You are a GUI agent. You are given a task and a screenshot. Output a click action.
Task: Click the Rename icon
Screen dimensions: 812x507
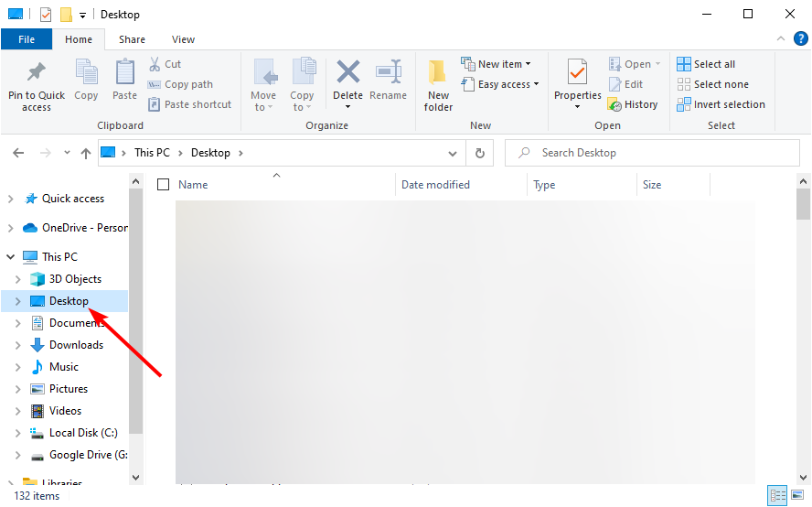point(389,71)
